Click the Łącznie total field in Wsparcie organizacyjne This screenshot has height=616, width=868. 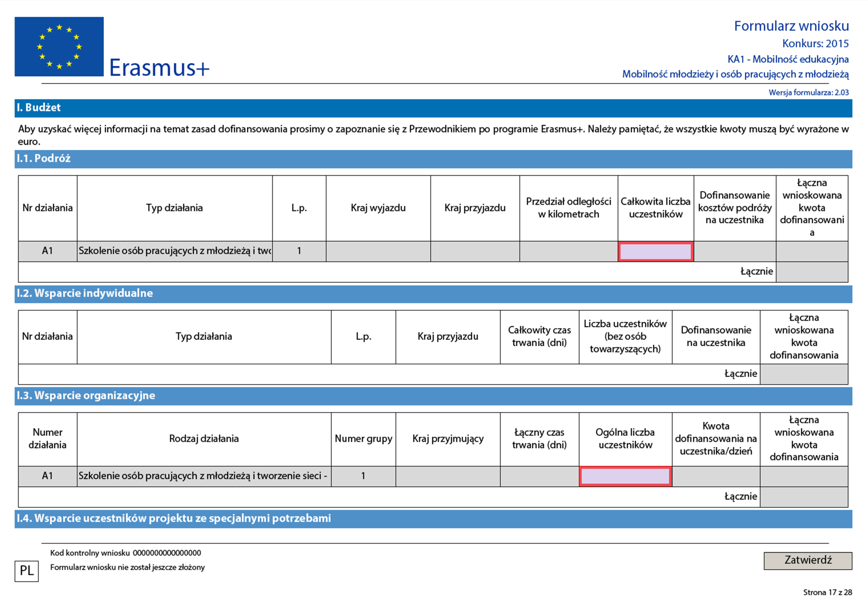tap(804, 497)
